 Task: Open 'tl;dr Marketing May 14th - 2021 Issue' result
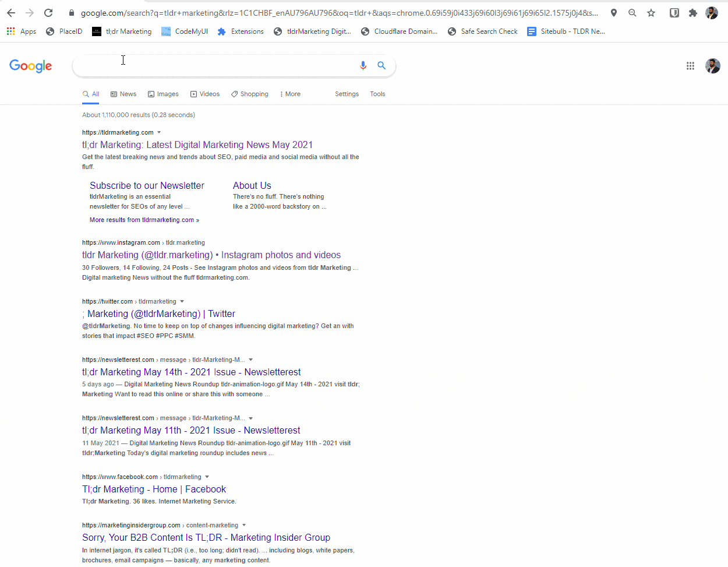point(192,372)
